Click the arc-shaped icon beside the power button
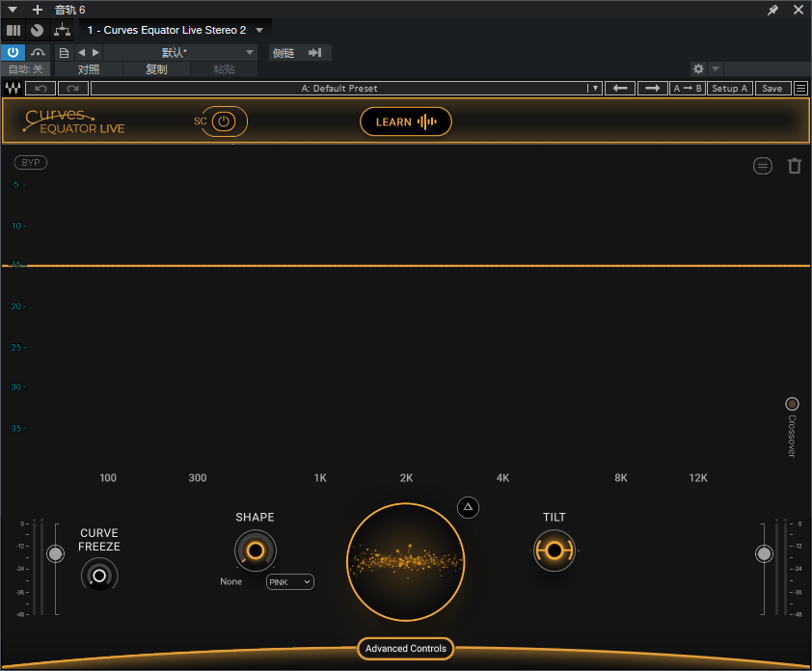 tap(38, 52)
